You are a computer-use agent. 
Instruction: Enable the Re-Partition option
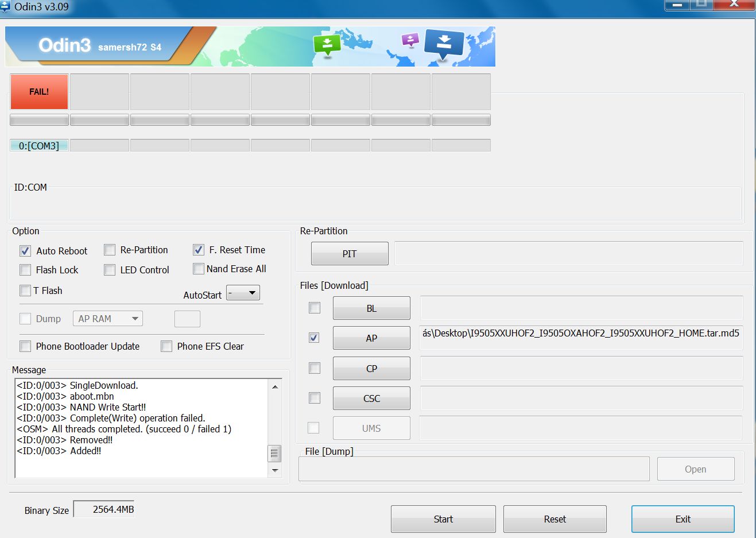[x=110, y=250]
